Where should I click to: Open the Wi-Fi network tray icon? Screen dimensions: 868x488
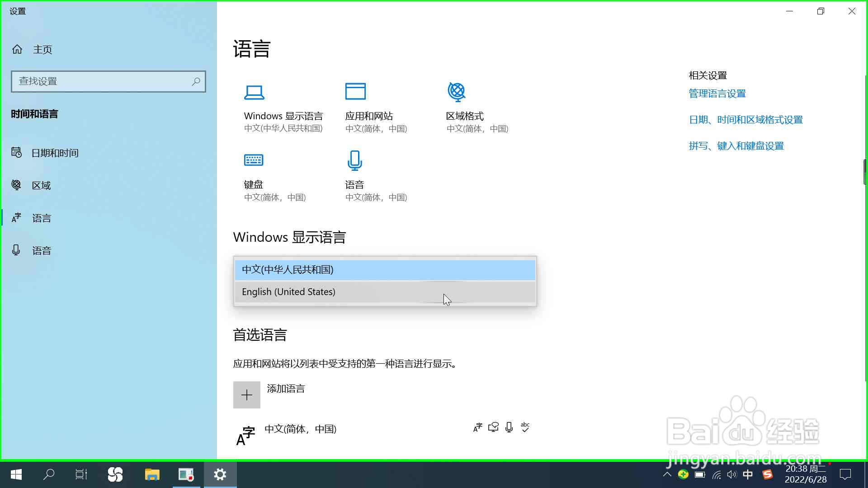click(717, 474)
